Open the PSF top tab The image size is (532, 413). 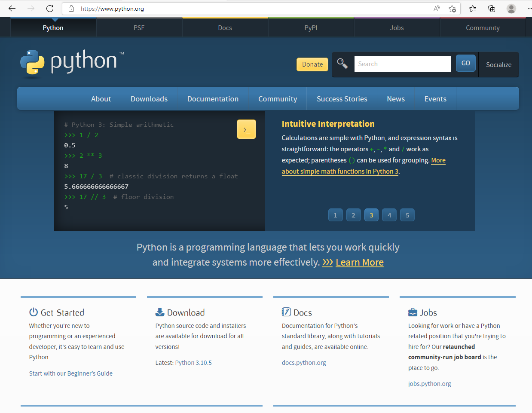139,28
